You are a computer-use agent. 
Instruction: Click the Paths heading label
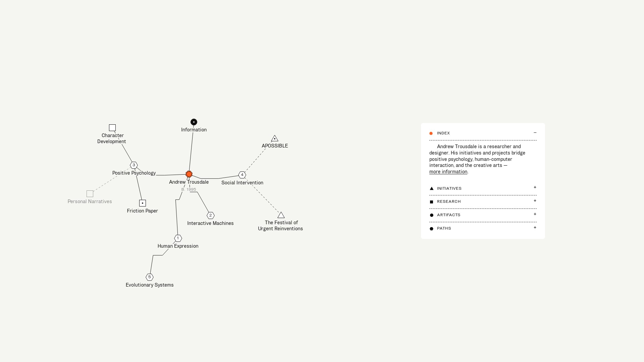click(x=444, y=228)
